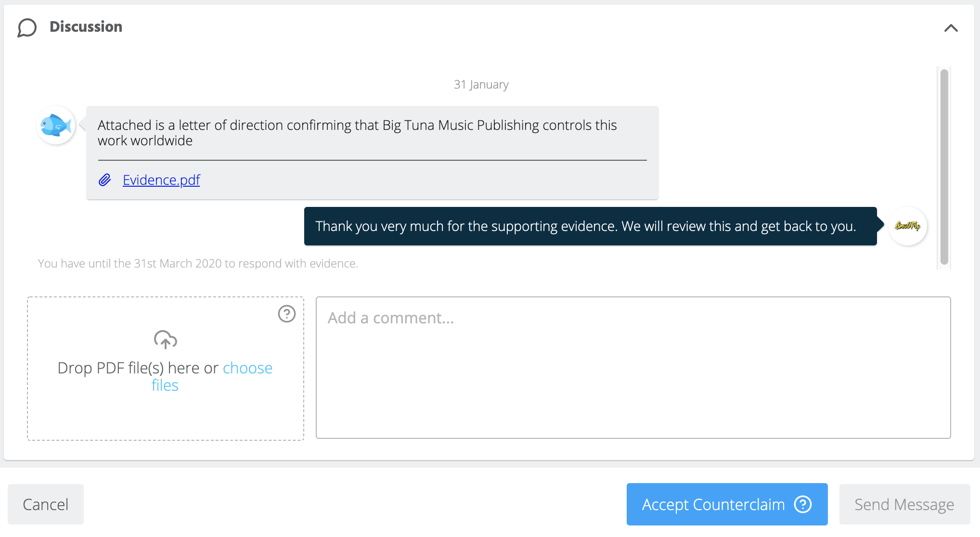Collapse the Discussion panel chevron
The height and width of the screenshot is (537, 980).
[x=951, y=28]
